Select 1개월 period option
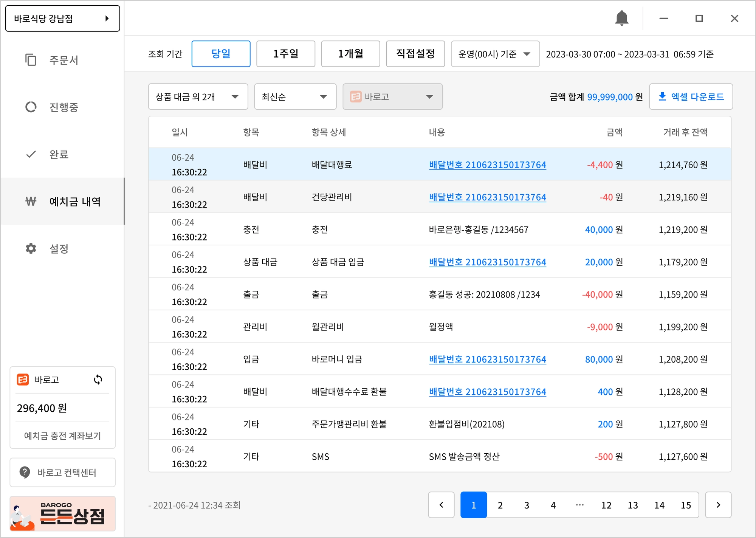Image resolution: width=756 pixels, height=538 pixels. (x=350, y=54)
